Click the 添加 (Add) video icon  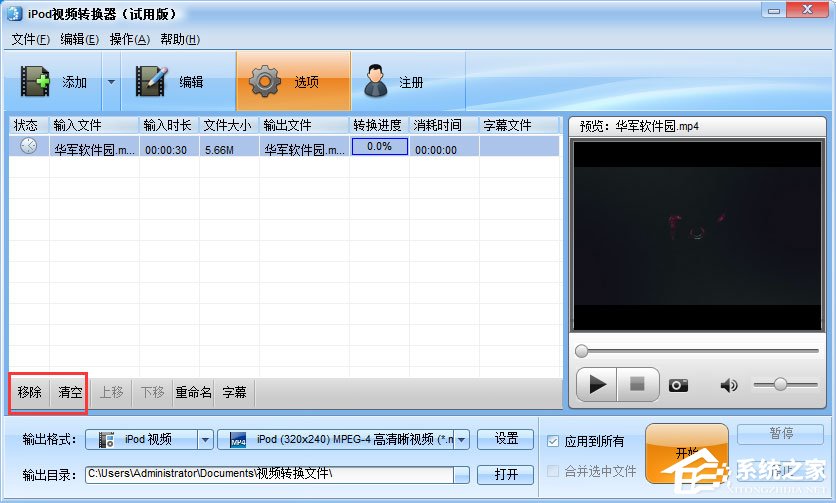[36, 82]
